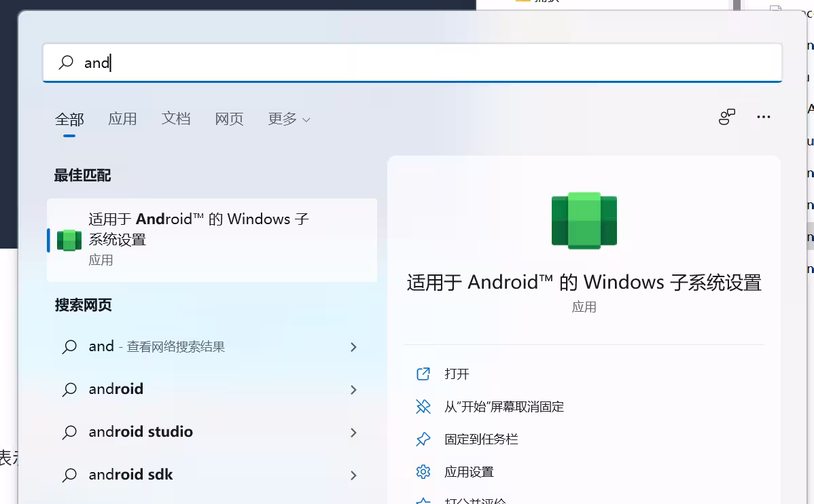
Task: Open the best match Android subsystem settings result
Action: pyautogui.click(x=198, y=239)
